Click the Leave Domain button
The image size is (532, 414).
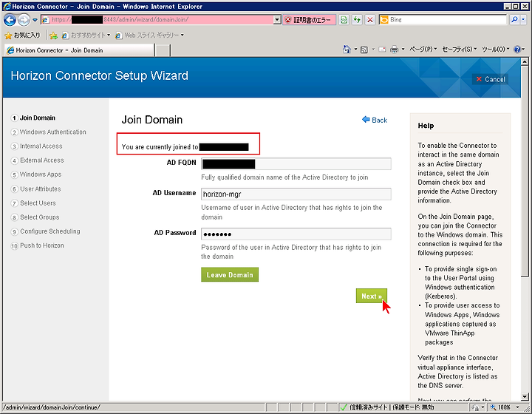[x=230, y=274]
